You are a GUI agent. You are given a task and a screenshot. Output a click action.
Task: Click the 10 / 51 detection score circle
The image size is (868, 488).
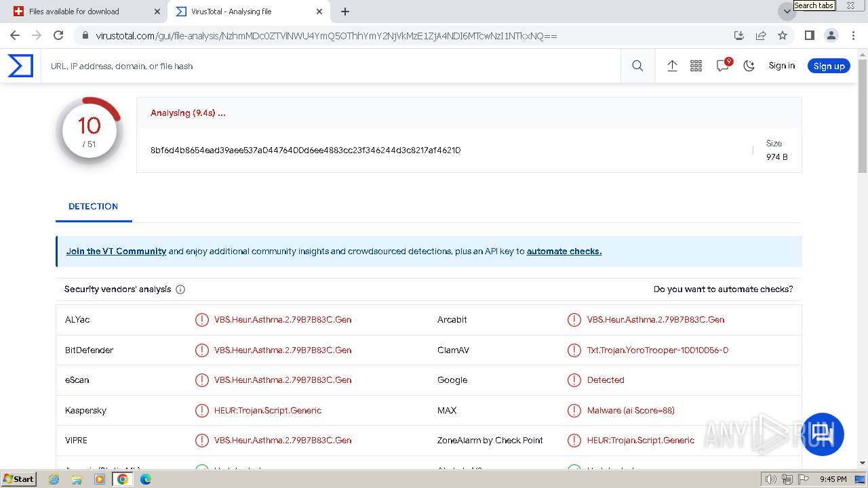(90, 131)
